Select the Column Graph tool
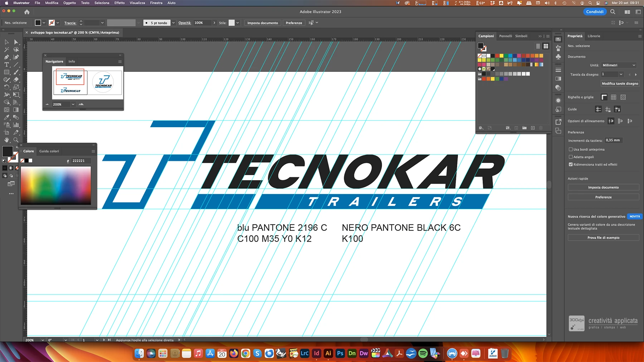The image size is (644, 362). click(x=16, y=125)
